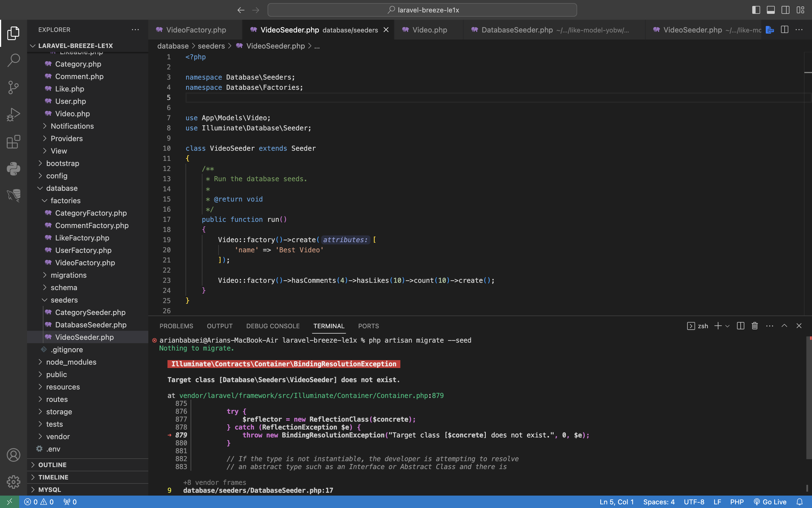Open the MySQL database view icon

click(x=14, y=196)
